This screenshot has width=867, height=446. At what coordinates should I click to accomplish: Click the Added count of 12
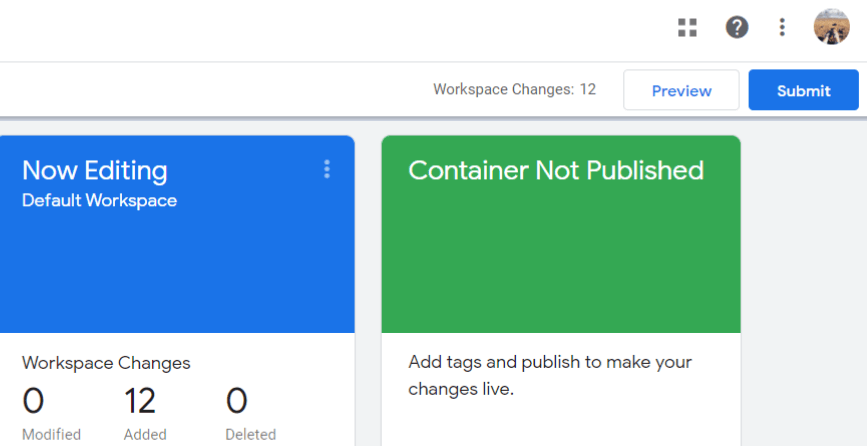tap(140, 402)
